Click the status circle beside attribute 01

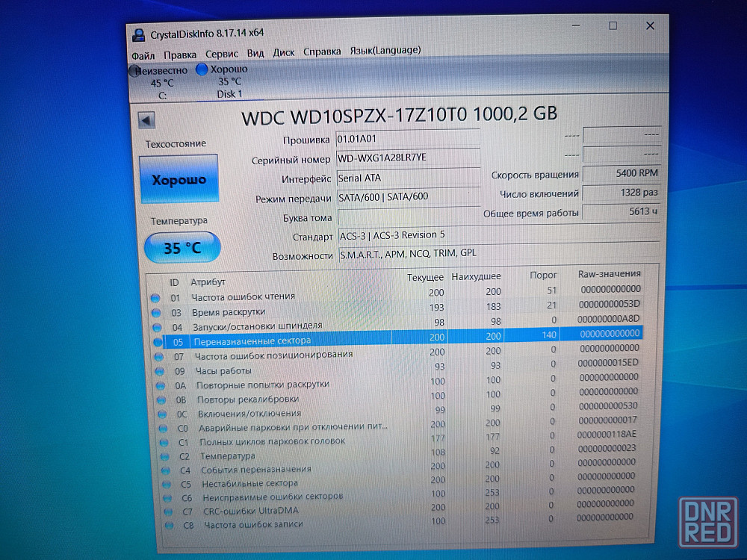click(x=155, y=298)
